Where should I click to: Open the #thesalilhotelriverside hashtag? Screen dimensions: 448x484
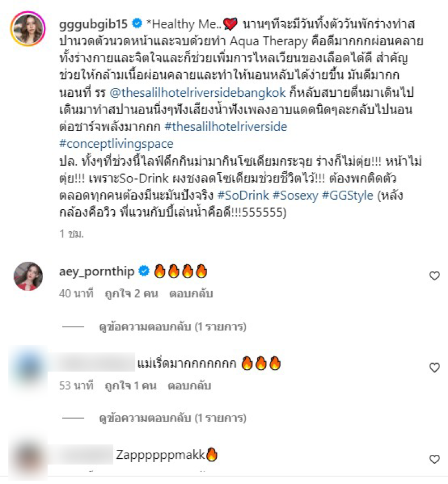(226, 127)
